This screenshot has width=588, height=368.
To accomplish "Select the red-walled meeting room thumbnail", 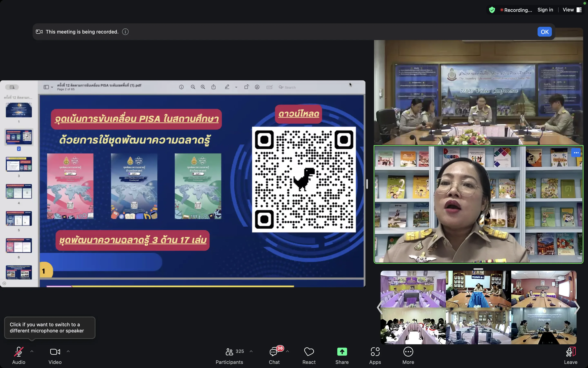I will coord(544,289).
